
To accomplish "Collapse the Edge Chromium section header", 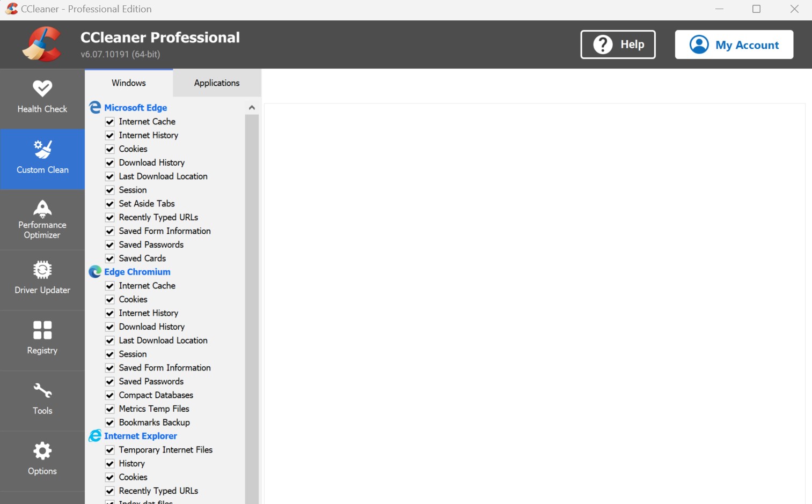I will (x=137, y=272).
